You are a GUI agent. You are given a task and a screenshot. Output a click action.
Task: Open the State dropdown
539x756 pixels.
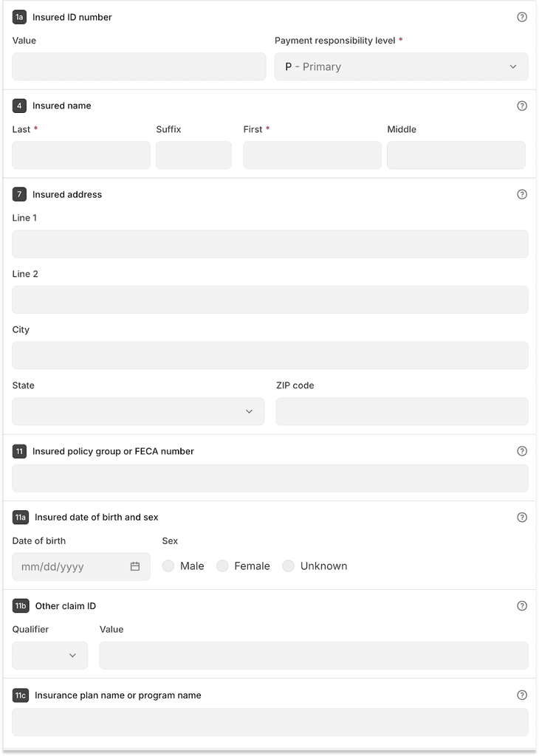click(x=137, y=411)
